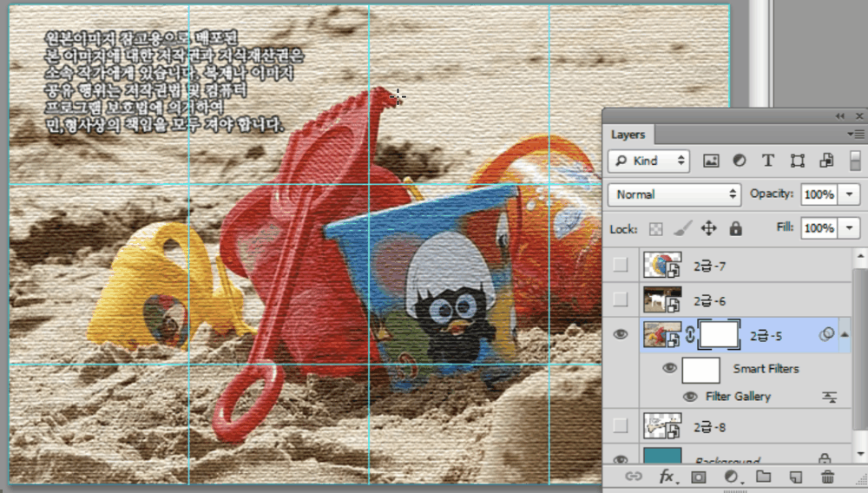Click layers list scrollbar up arrow
The height and width of the screenshot is (493, 868).
(x=859, y=256)
